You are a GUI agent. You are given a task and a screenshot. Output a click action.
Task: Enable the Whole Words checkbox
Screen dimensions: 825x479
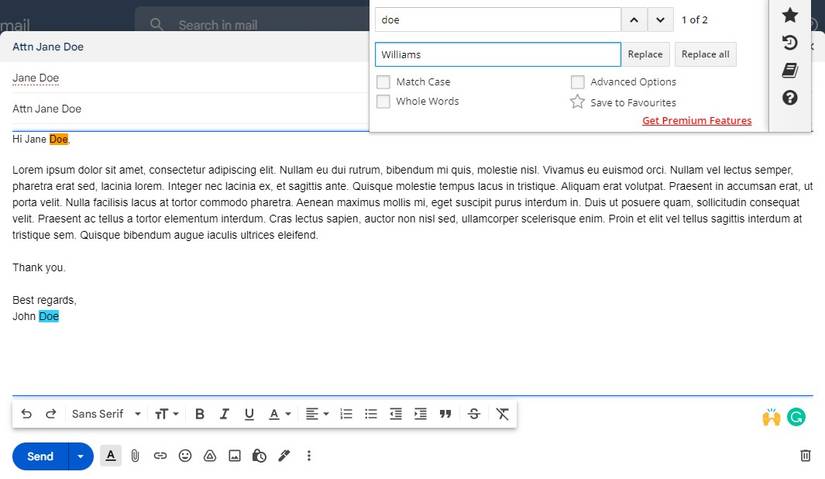384,101
